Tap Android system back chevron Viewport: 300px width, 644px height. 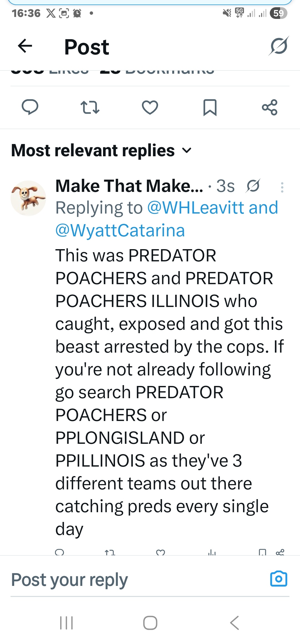(235, 623)
